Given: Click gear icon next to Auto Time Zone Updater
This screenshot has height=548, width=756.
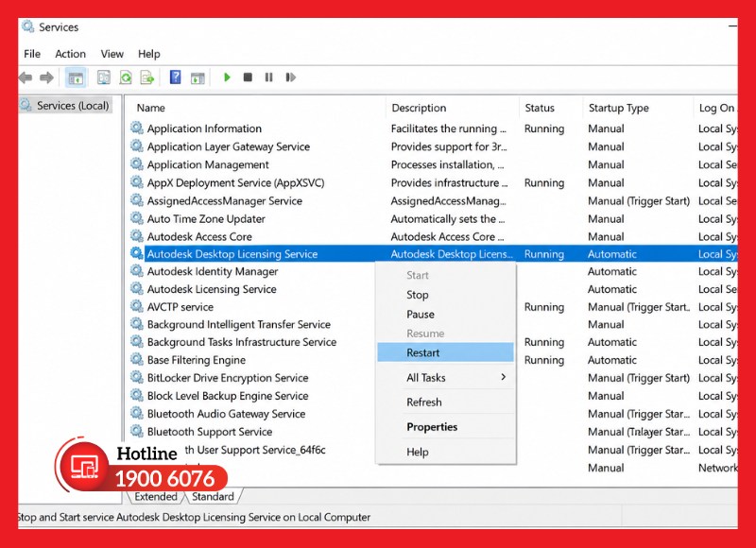Looking at the screenshot, I should (137, 218).
